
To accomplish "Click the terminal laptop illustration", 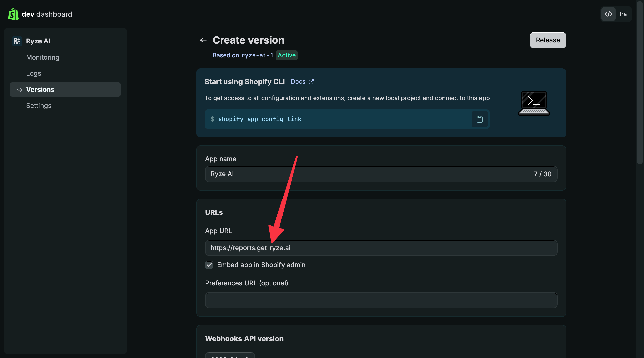I will click(x=534, y=103).
